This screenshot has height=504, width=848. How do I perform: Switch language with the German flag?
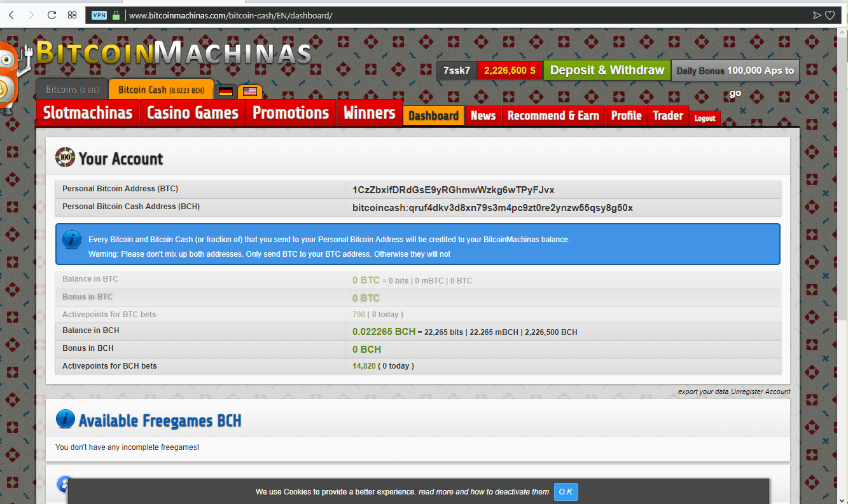click(x=225, y=92)
